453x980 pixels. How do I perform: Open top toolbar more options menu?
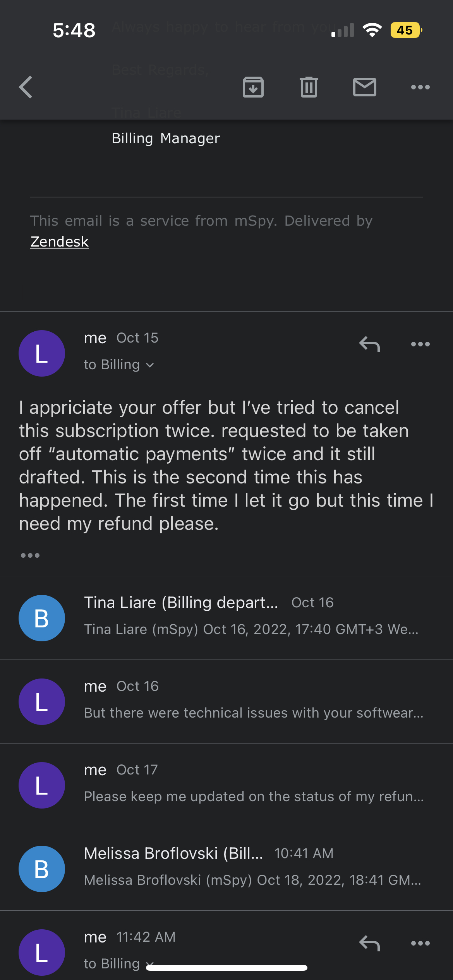pyautogui.click(x=420, y=87)
